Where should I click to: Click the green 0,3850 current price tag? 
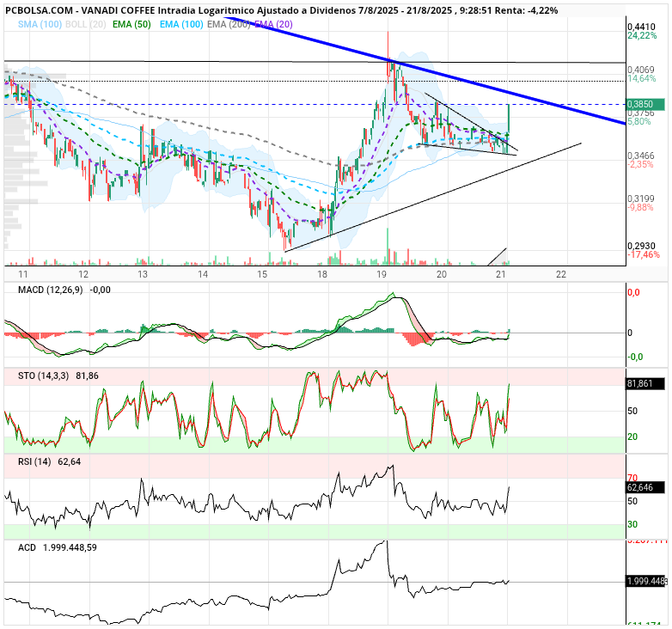click(x=645, y=104)
